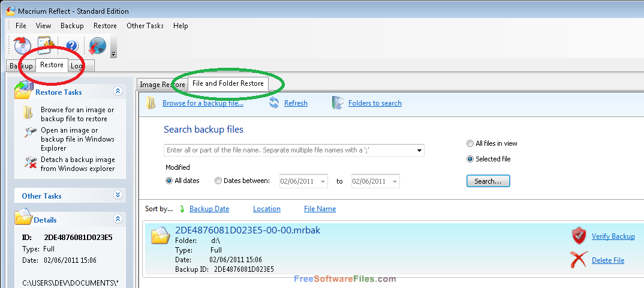Click the Browse for a backup file link
644x288 pixels.
tap(203, 103)
